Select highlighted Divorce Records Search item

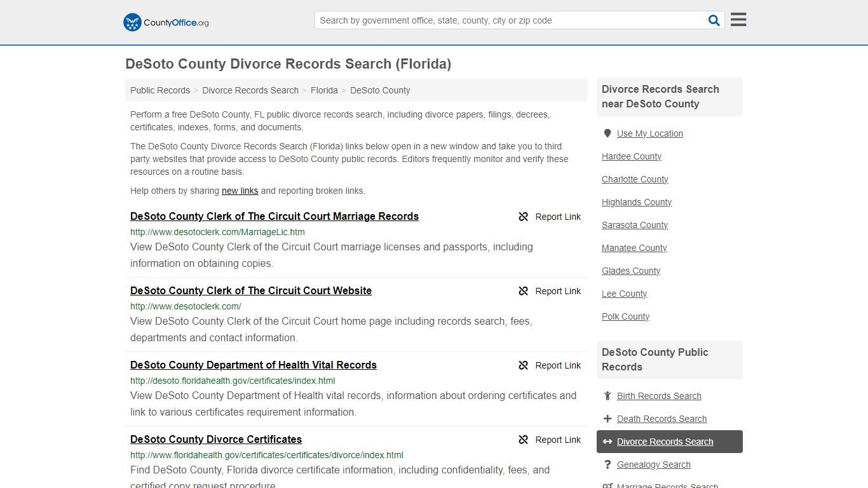pyautogui.click(x=669, y=442)
